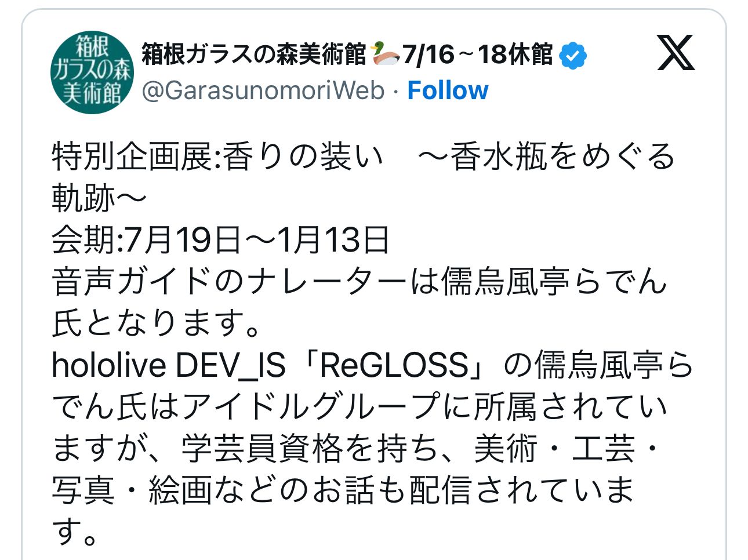This screenshot has width=748, height=560.
Task: Click the 学芸員資格を持ち phrase
Action: coord(308,449)
